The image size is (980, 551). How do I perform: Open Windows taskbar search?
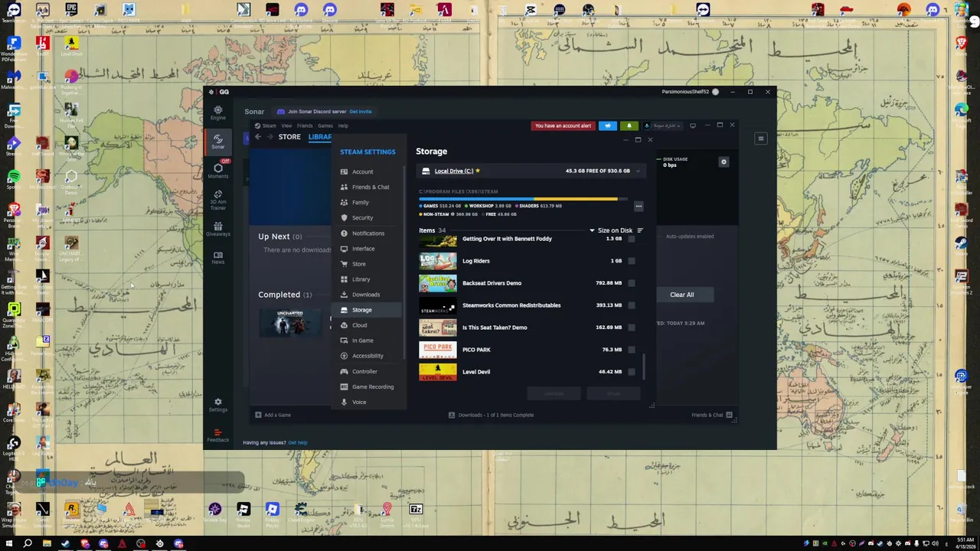coord(28,544)
